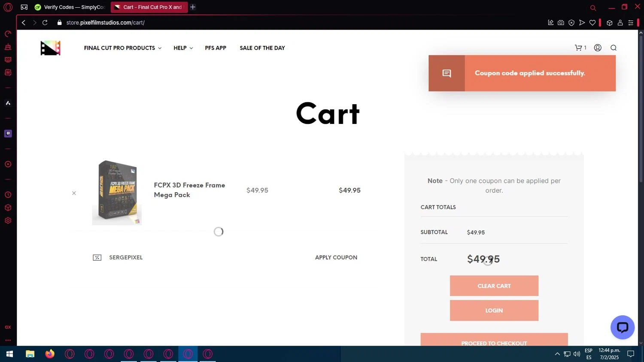644x362 pixels.
Task: Open Firefox from the taskbar
Action: (x=50, y=354)
